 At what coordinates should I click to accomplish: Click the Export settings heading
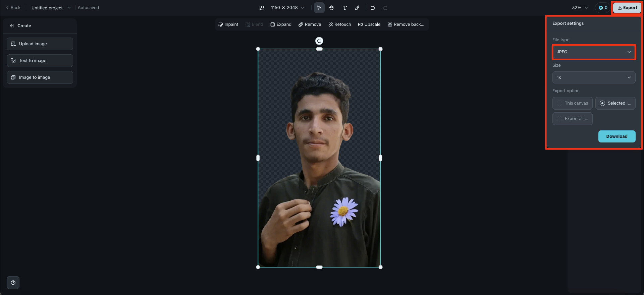tap(568, 23)
